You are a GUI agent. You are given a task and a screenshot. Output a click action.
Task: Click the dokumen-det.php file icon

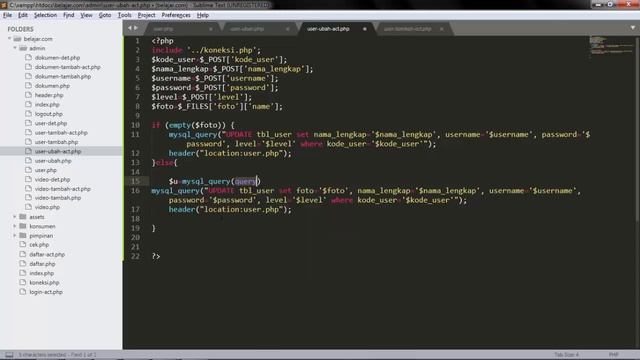pos(28,58)
